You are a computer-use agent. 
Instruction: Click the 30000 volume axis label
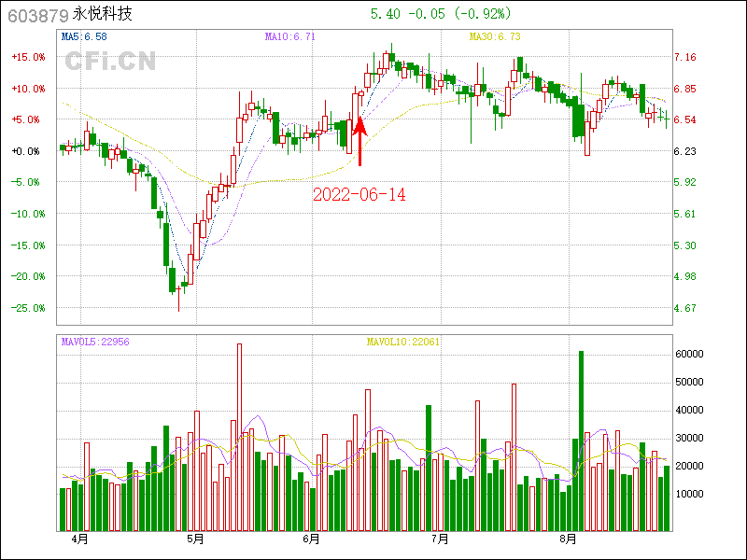689,438
